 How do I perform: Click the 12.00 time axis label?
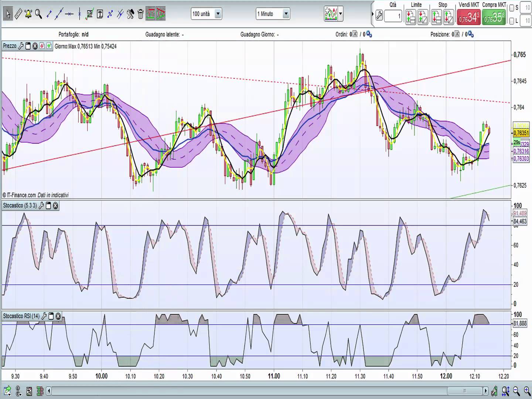(446, 376)
